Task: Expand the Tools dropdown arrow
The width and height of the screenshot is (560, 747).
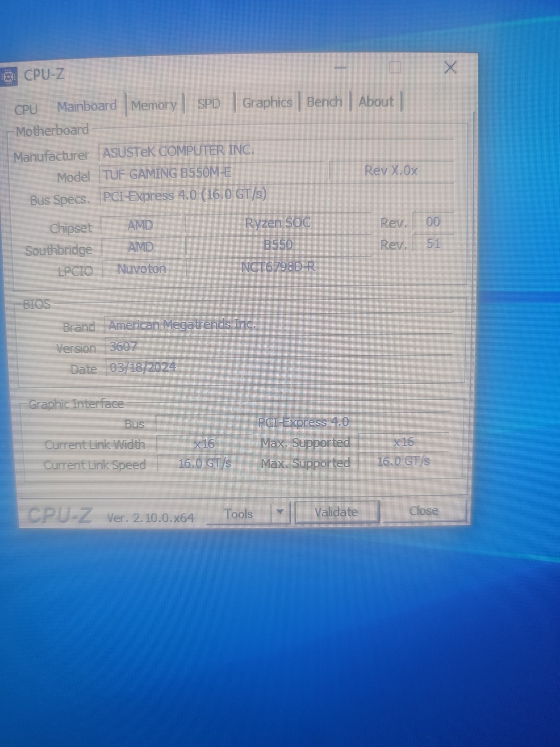Action: coord(280,512)
